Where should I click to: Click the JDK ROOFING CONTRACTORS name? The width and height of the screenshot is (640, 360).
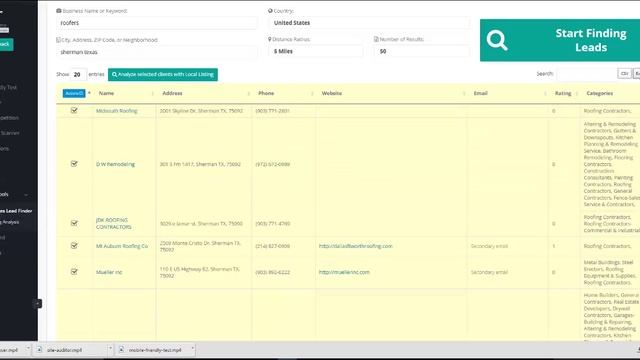(113, 223)
